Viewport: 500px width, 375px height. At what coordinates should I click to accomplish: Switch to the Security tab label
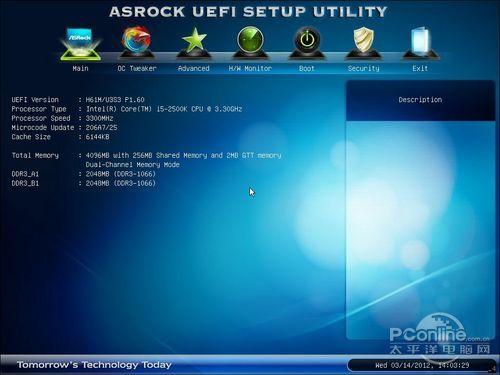click(364, 68)
